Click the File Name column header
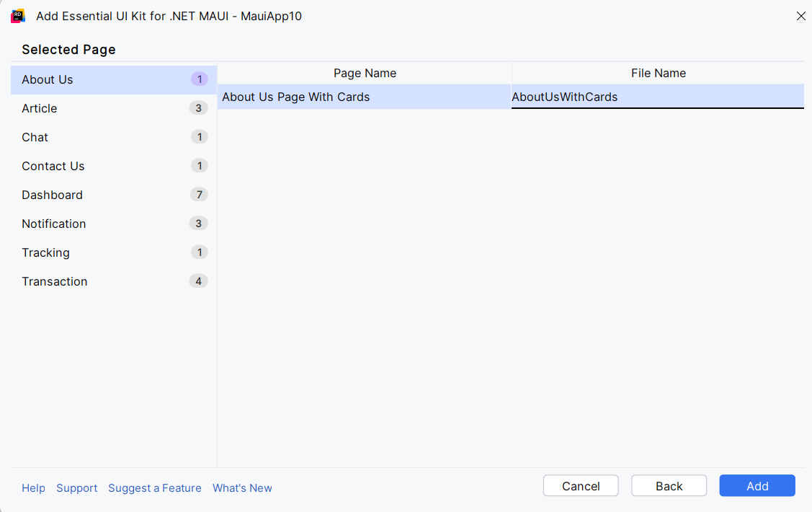Image resolution: width=812 pixels, height=512 pixels. tap(659, 73)
